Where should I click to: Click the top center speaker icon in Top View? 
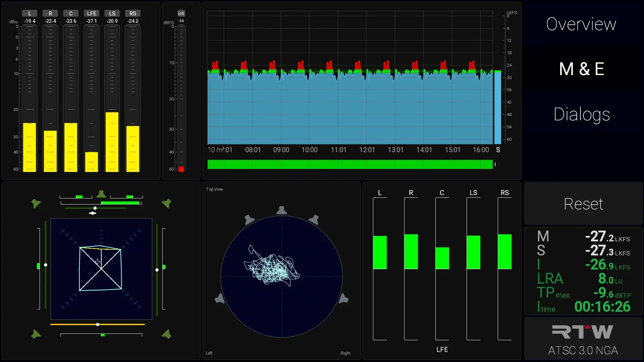281,210
